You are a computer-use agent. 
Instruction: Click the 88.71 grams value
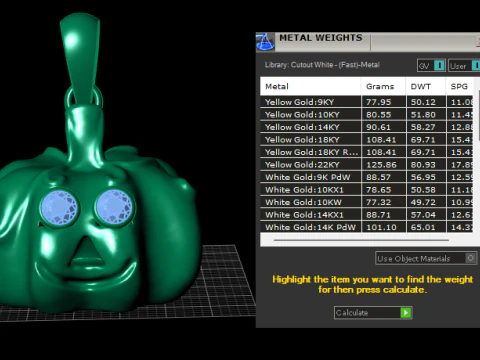coord(378,215)
